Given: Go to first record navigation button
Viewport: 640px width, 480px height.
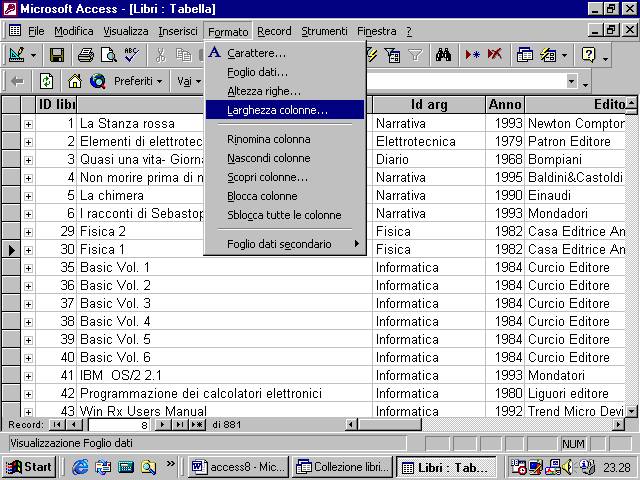Looking at the screenshot, I should click(x=57, y=424).
